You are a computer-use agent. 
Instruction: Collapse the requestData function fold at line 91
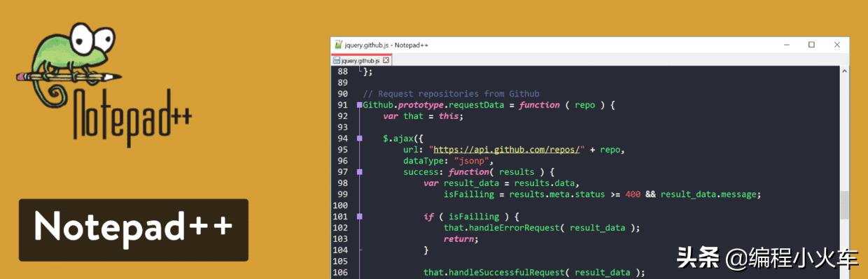pos(360,105)
